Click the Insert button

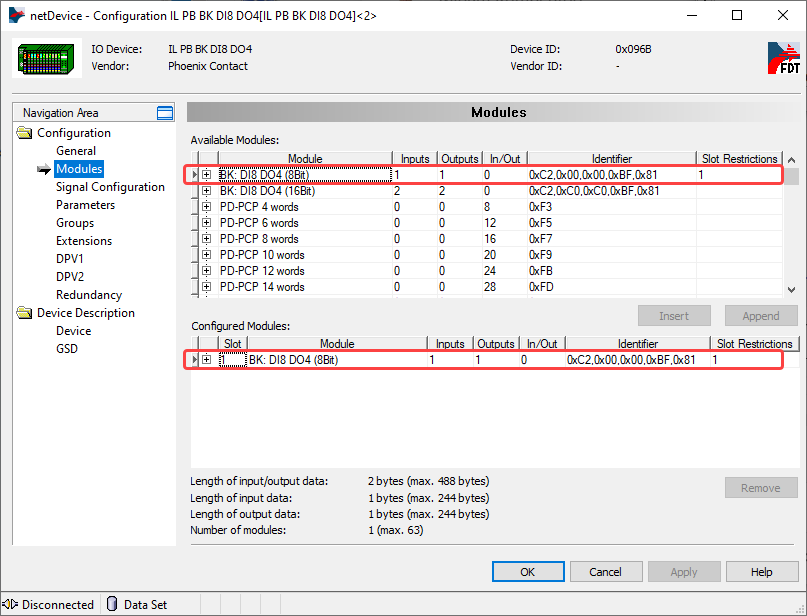coord(674,315)
